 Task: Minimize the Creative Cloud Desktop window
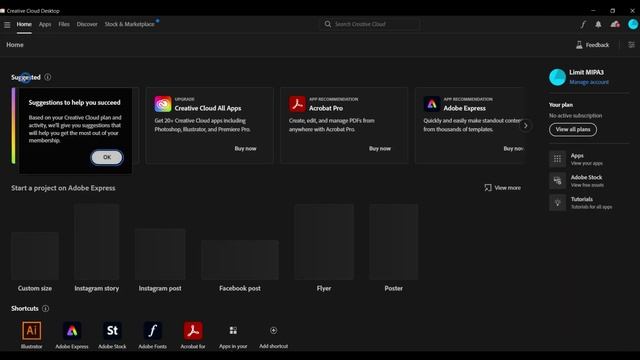pyautogui.click(x=593, y=11)
